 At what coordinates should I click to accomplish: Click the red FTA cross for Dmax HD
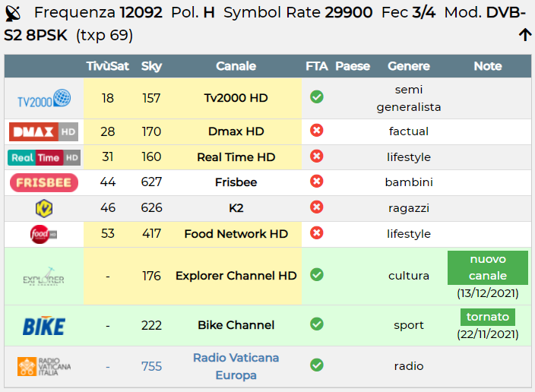317,131
